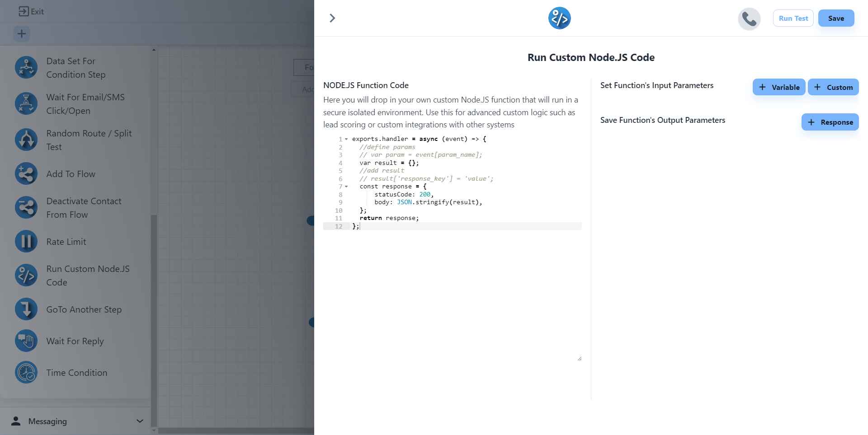The width and height of the screenshot is (868, 435).
Task: Click line number 12 in gutter
Action: coord(339,226)
